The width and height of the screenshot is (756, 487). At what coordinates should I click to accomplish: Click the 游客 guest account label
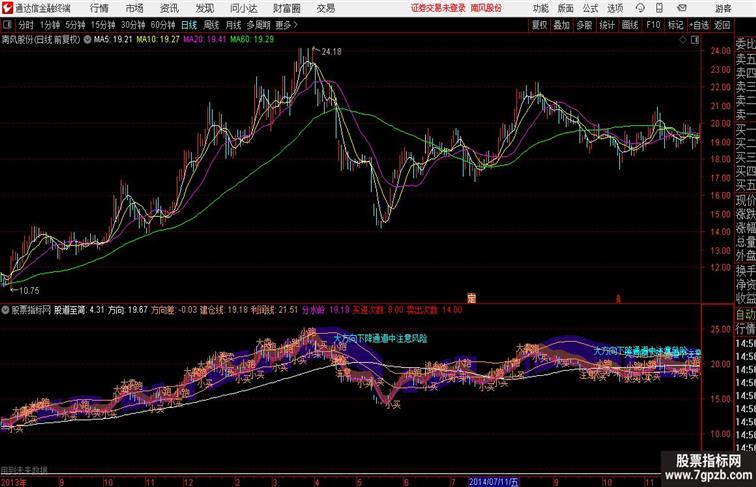point(723,8)
